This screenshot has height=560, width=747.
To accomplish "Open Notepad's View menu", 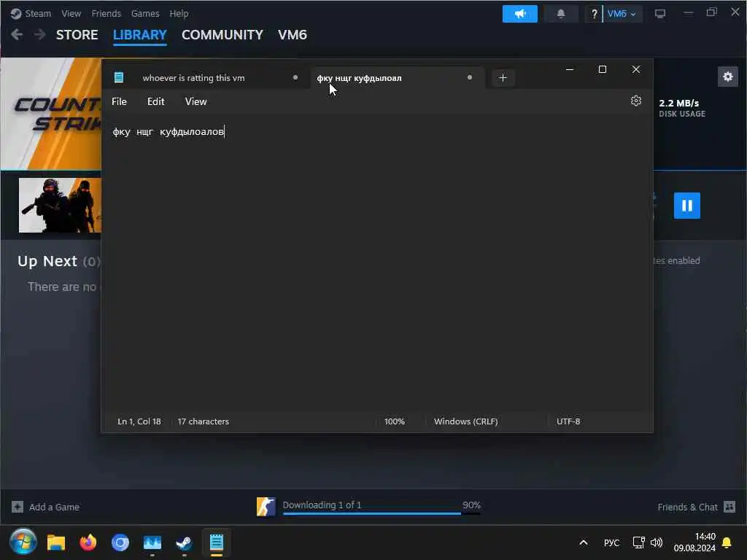I will [196, 101].
